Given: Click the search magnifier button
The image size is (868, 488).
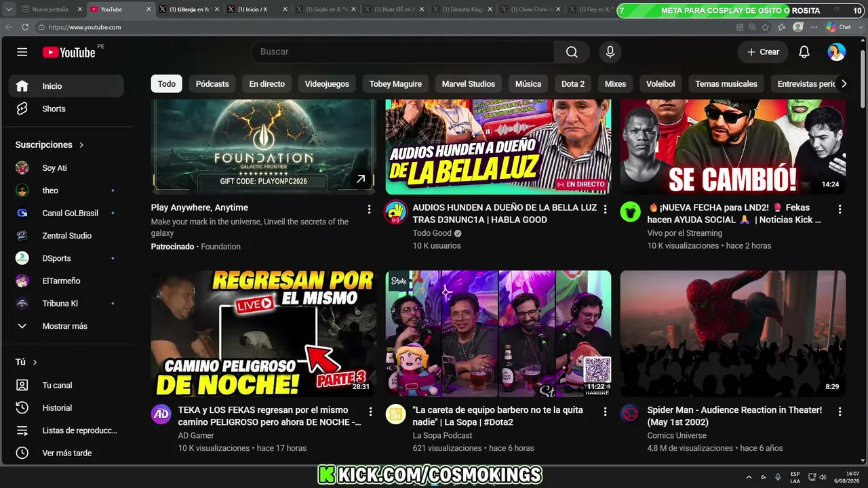Looking at the screenshot, I should tap(572, 52).
